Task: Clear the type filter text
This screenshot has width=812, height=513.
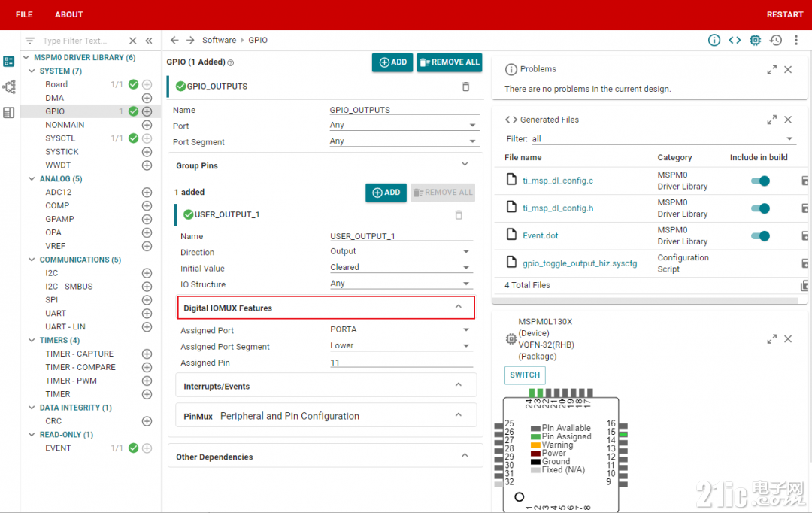Action: [x=133, y=41]
